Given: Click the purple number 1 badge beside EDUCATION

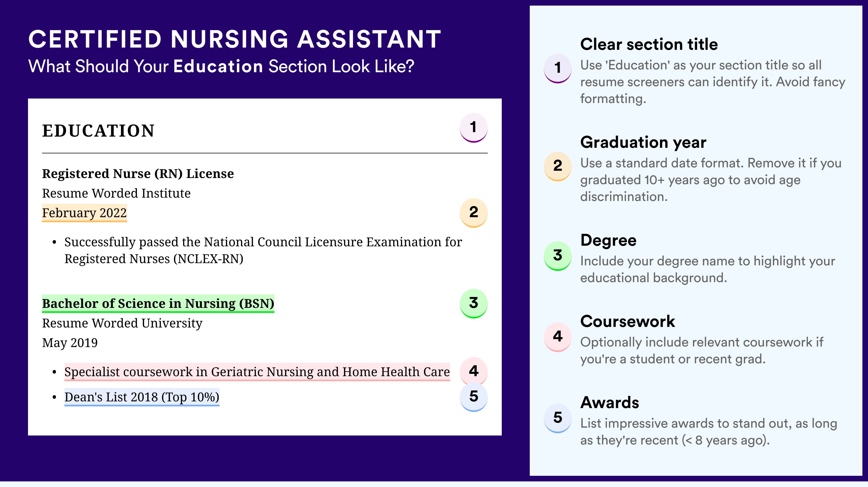Looking at the screenshot, I should coord(473,128).
